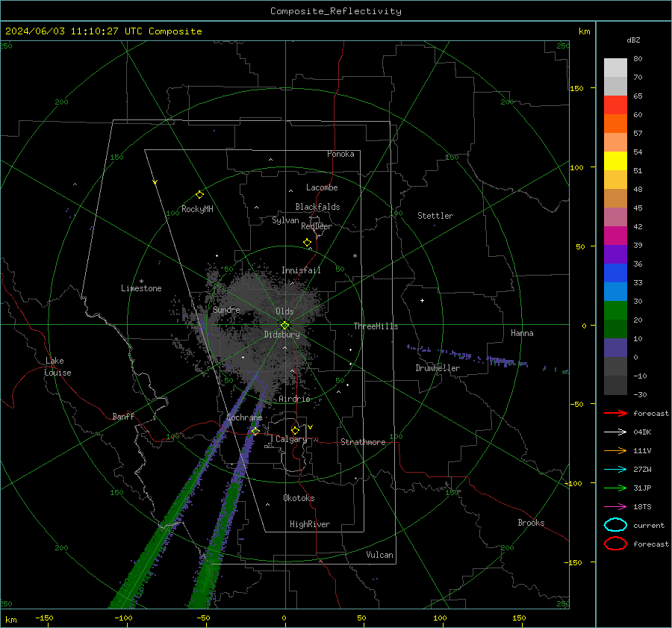This screenshot has height=628, width=672.
Task: Click the Composite_Reflectivity title
Action: coord(336,11)
